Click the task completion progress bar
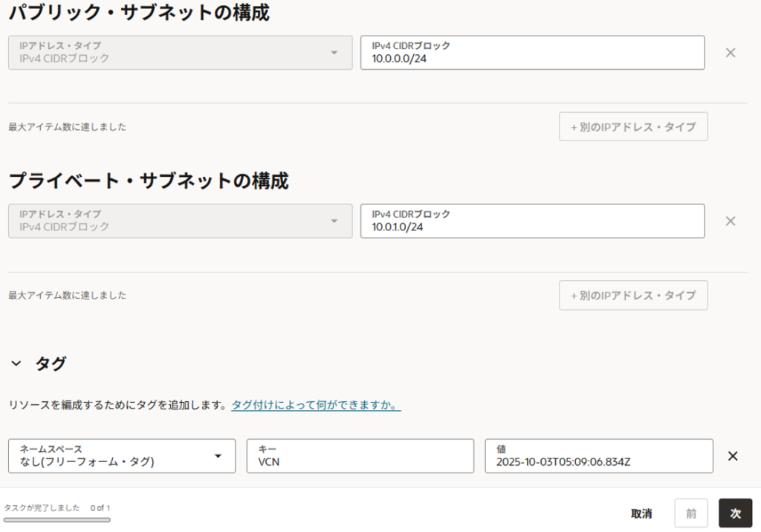This screenshot has width=761, height=532. 56,520
